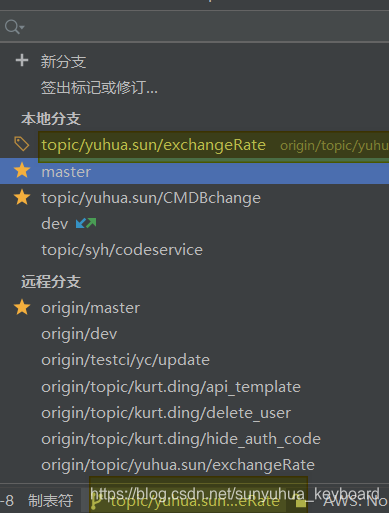Click the plus icon beside 新分支
The width and height of the screenshot is (389, 513).
[x=22, y=60]
